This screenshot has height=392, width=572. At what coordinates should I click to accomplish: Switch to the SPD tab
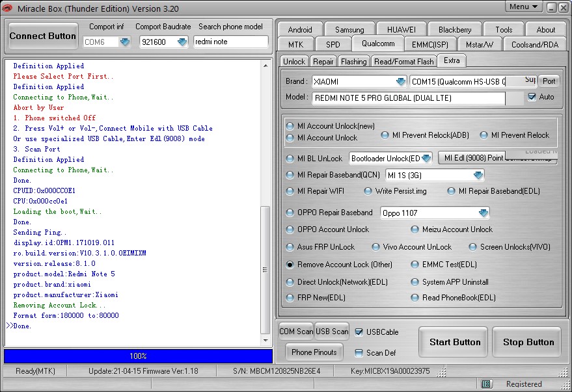[x=333, y=44]
